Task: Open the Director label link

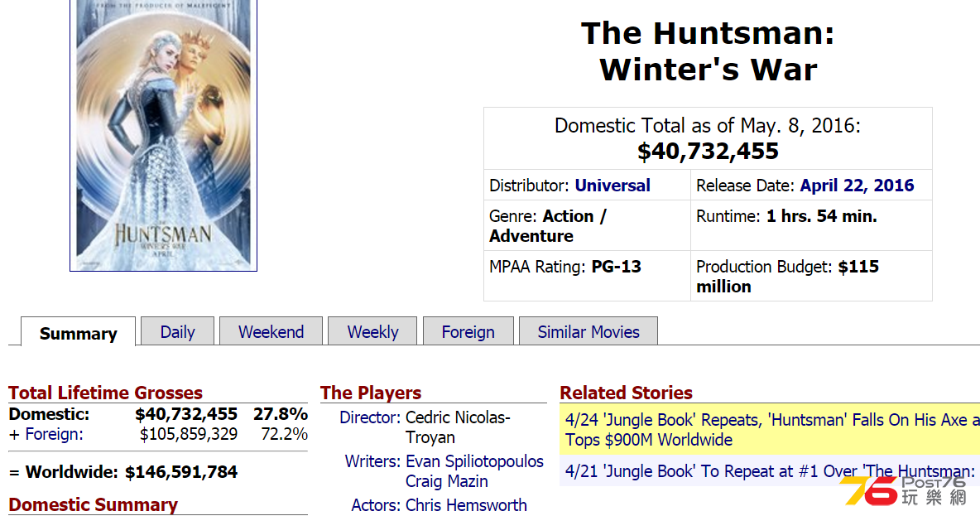Action: pyautogui.click(x=369, y=417)
